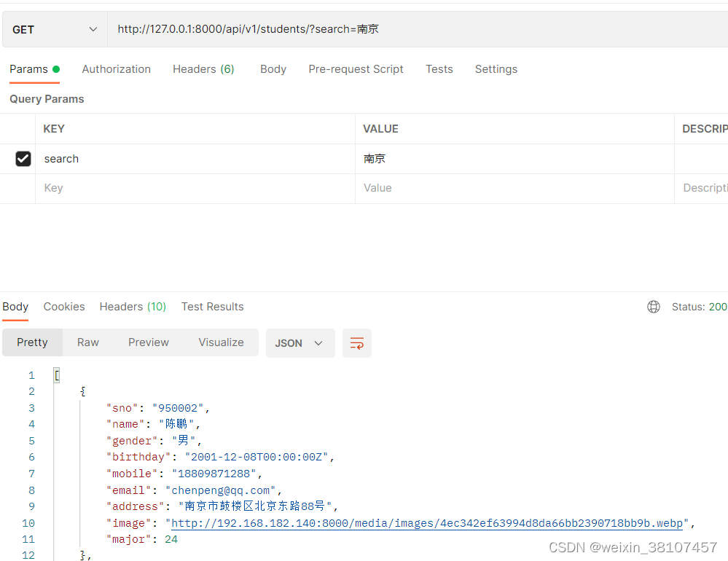
Task: Open the Headers (6) request tab
Action: 203,69
